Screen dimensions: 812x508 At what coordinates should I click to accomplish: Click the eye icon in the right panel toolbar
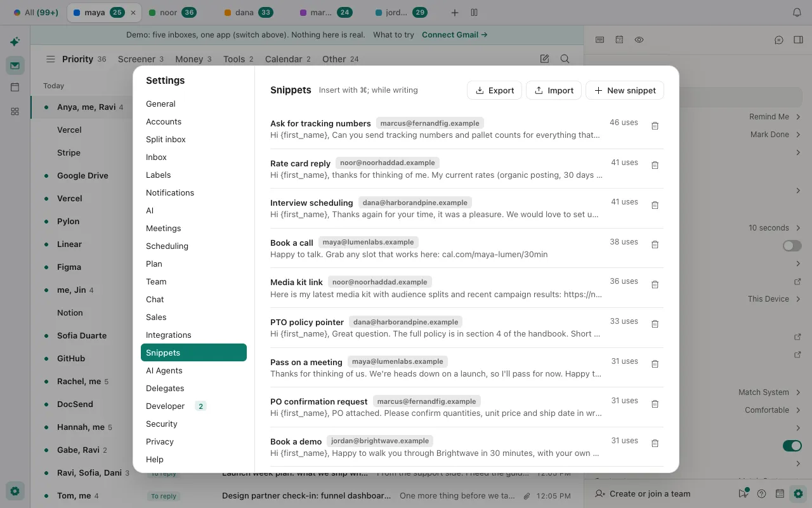(639, 40)
